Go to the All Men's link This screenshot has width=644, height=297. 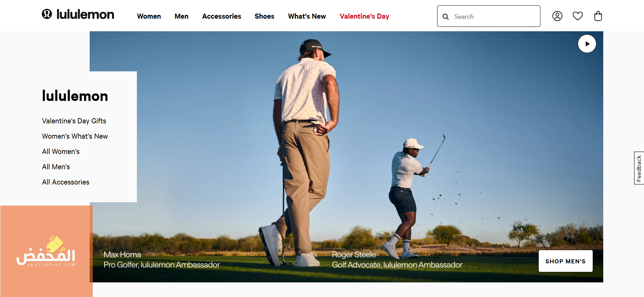[x=56, y=167]
